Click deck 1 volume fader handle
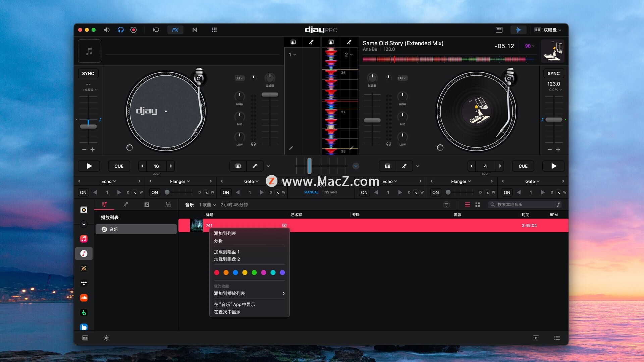The height and width of the screenshot is (362, 644). click(x=270, y=95)
